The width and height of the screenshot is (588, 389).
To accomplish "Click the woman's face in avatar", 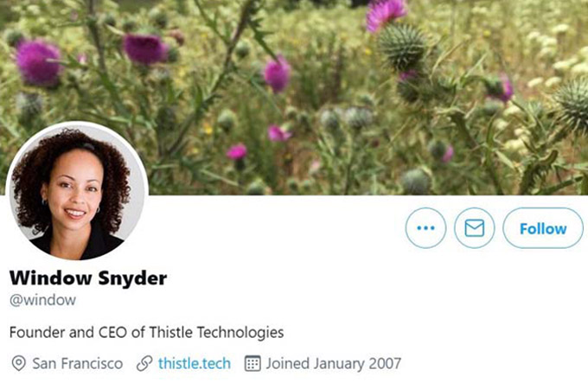I will (73, 187).
